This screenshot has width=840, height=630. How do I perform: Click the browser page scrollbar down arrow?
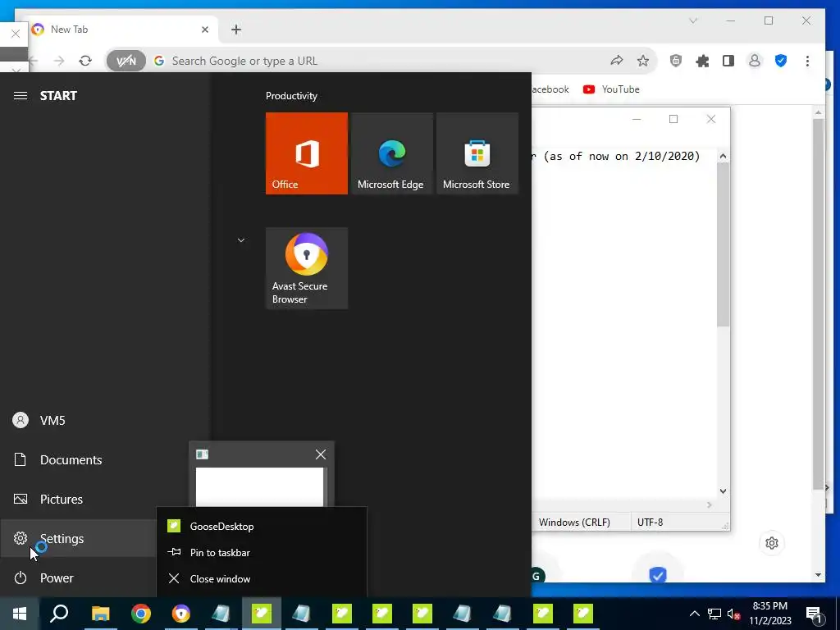point(818,575)
